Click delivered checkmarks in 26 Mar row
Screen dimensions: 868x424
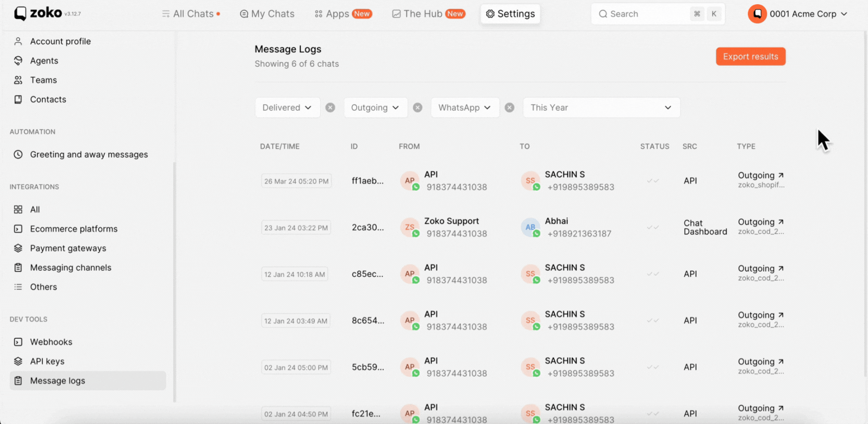[x=653, y=181]
